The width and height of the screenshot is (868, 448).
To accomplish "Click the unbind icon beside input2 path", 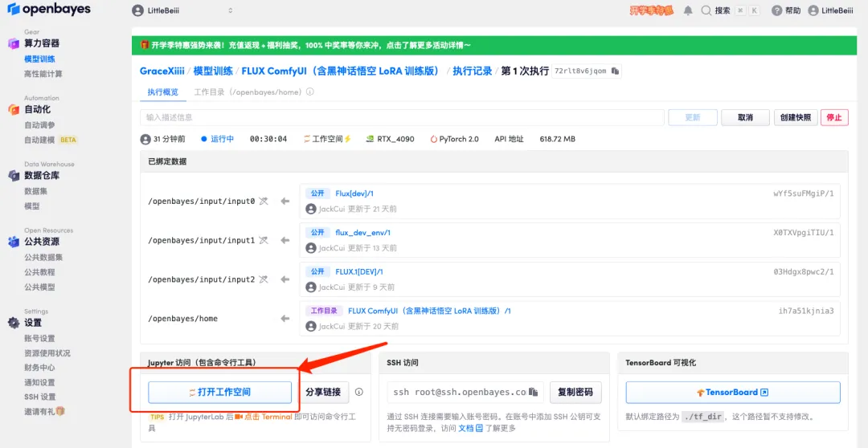I will [x=263, y=279].
